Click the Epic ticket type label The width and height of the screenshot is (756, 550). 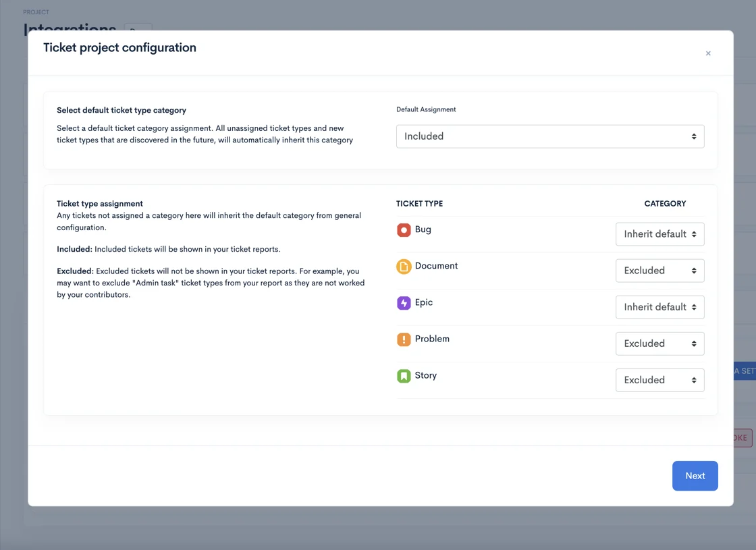[x=424, y=302]
